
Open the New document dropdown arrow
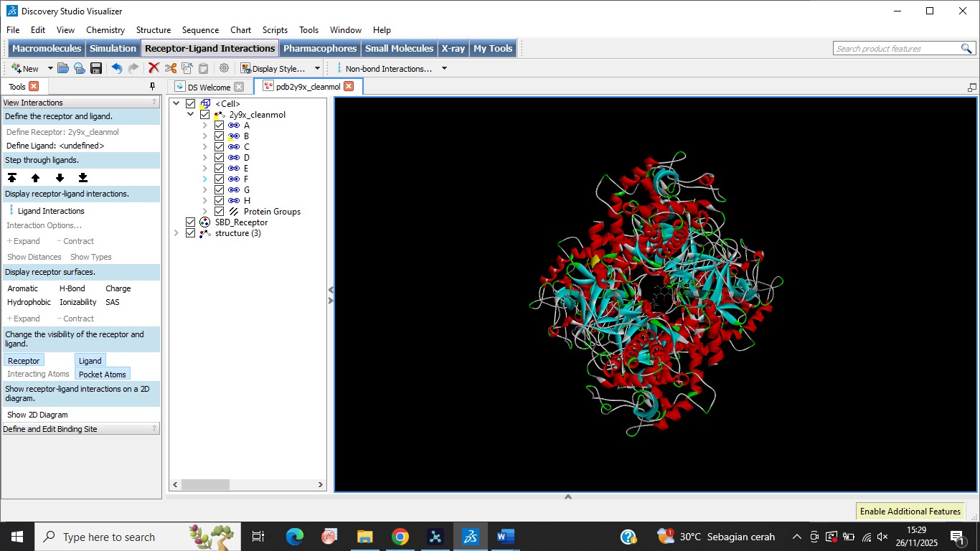coord(49,68)
